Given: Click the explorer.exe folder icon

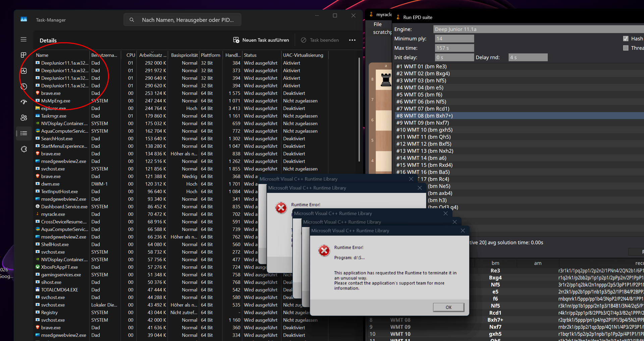Looking at the screenshot, I should 38,108.
